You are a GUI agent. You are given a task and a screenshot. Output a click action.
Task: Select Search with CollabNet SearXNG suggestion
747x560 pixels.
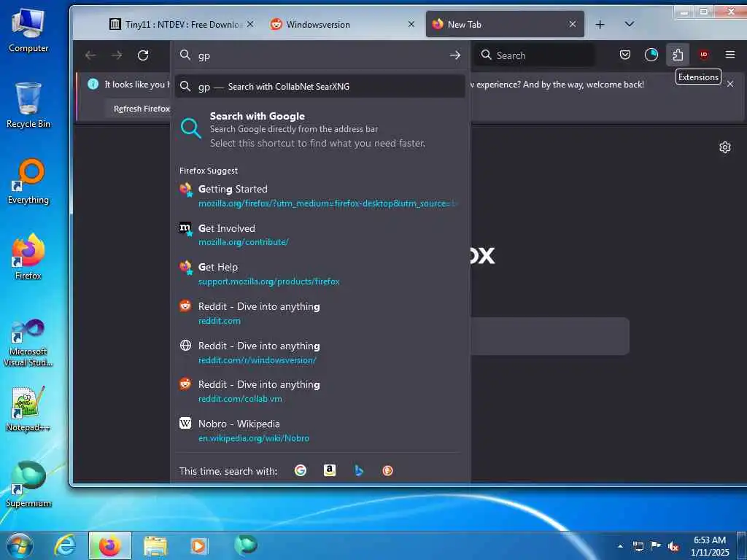point(320,86)
